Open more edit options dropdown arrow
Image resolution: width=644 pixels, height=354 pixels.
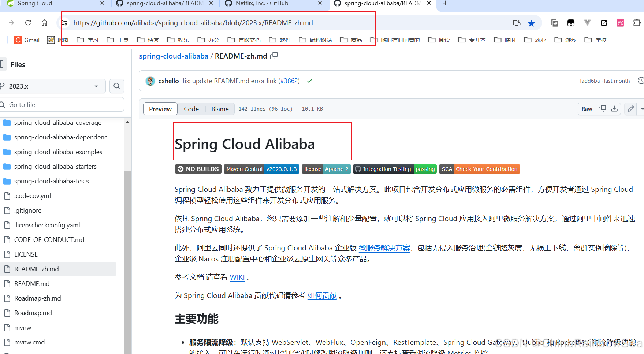coord(641,109)
